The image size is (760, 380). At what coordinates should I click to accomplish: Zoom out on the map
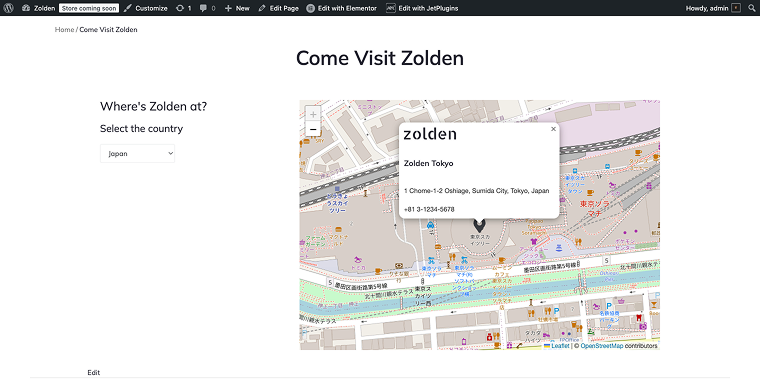[x=313, y=129]
